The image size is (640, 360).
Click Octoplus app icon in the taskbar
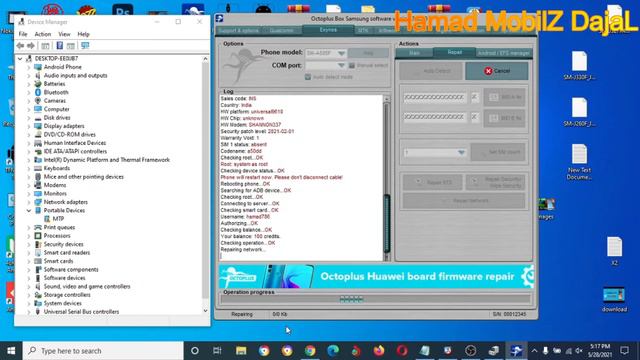[x=516, y=351]
